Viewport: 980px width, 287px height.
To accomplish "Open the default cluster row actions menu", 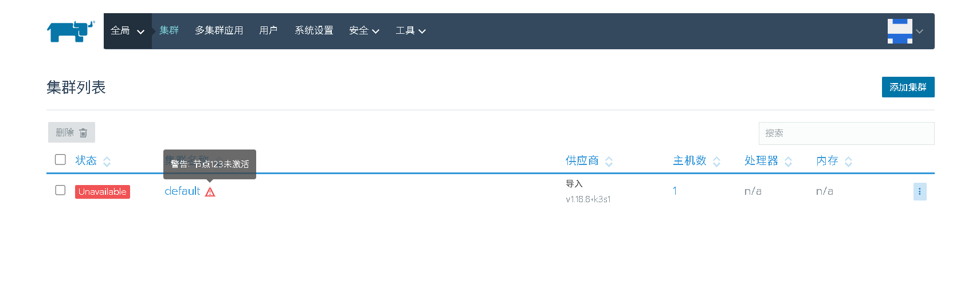I will click(919, 191).
